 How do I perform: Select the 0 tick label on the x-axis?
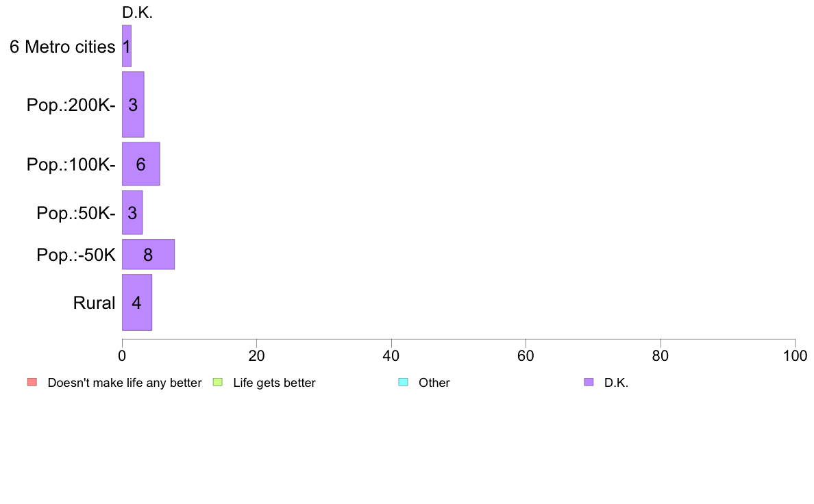coord(122,356)
